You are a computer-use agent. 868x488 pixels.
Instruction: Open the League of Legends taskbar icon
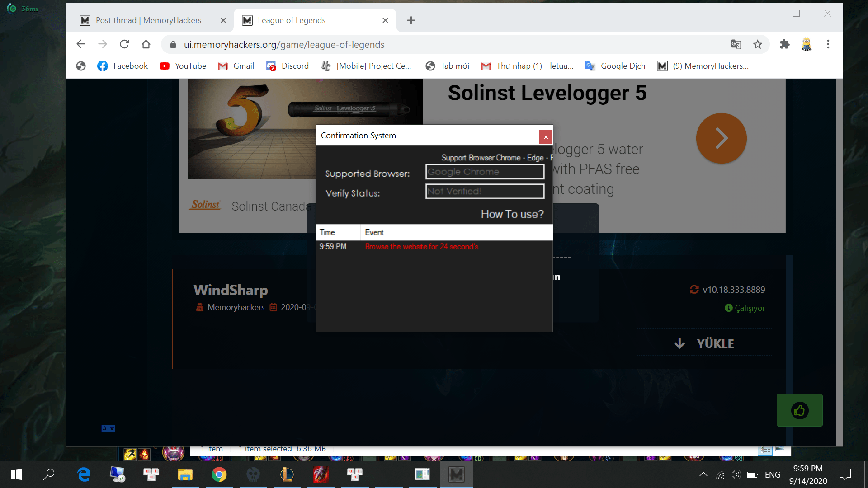pyautogui.click(x=287, y=474)
